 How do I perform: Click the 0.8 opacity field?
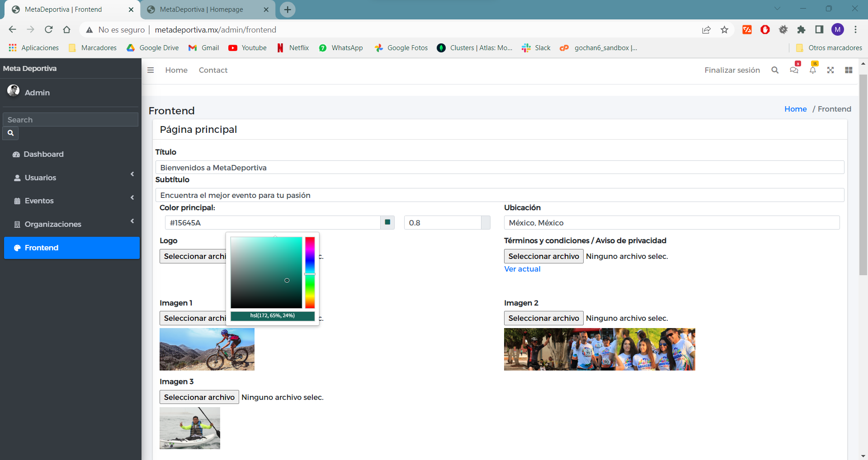443,222
